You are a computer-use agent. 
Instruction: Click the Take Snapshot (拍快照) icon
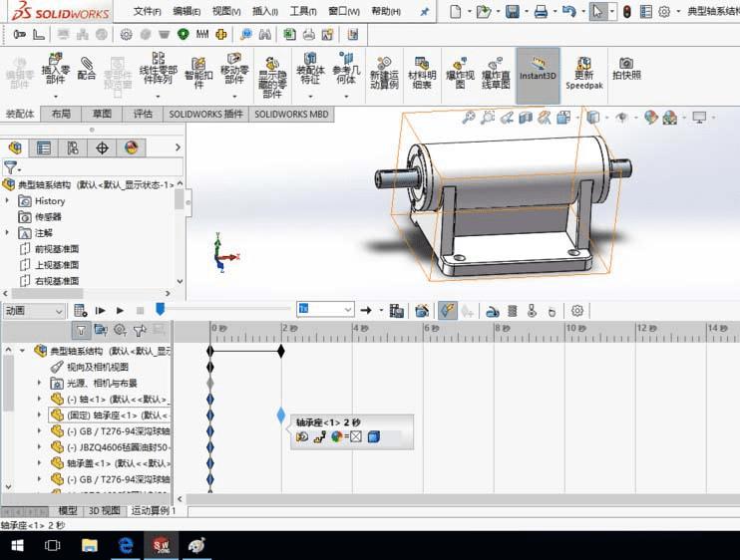point(626,68)
